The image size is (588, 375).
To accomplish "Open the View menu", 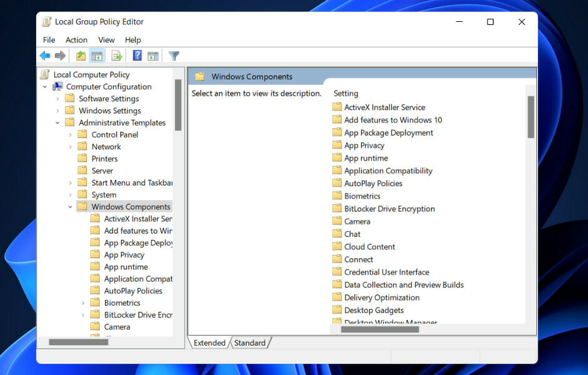I will pyautogui.click(x=106, y=40).
